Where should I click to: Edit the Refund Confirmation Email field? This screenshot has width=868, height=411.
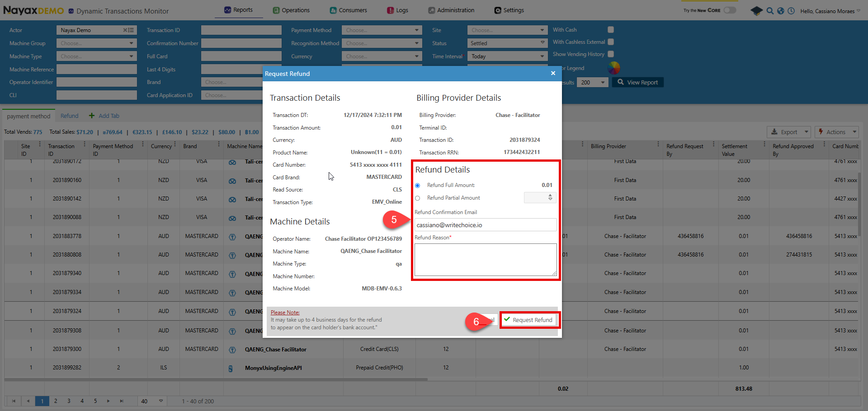486,225
